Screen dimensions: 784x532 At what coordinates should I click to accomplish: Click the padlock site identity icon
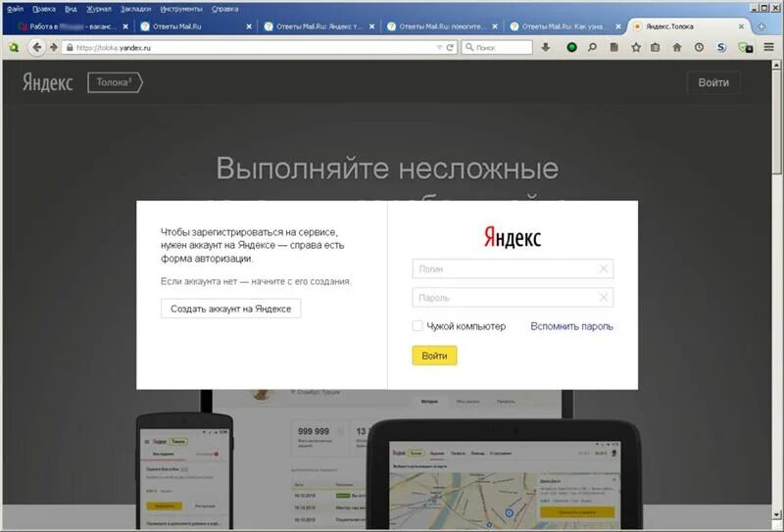(x=70, y=47)
